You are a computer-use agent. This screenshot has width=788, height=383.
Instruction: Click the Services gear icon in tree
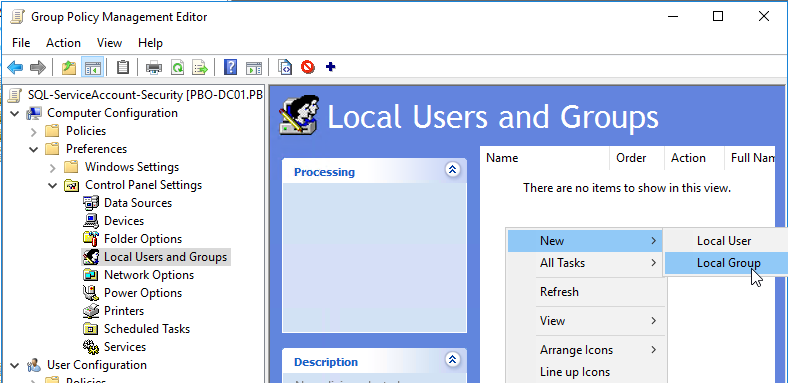tap(91, 347)
